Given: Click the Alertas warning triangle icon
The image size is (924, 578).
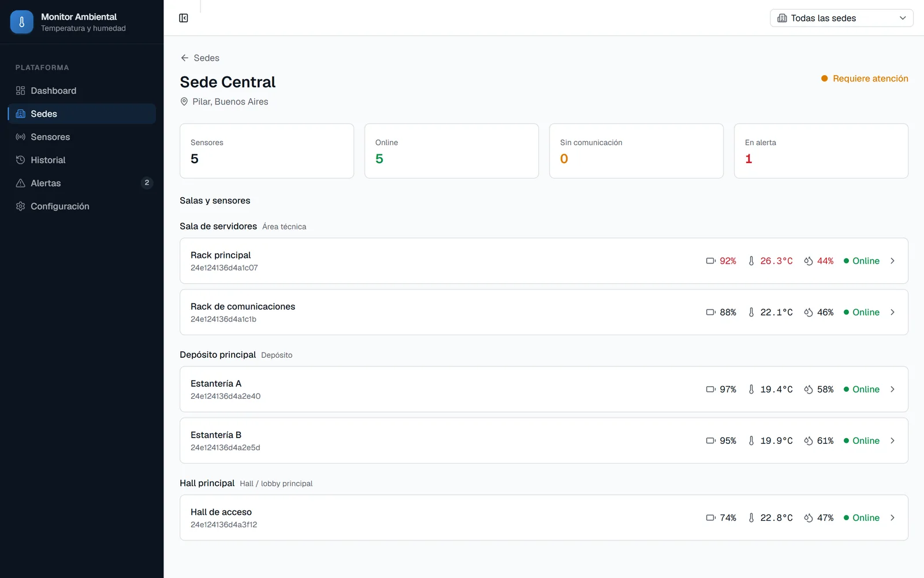Looking at the screenshot, I should click(20, 183).
